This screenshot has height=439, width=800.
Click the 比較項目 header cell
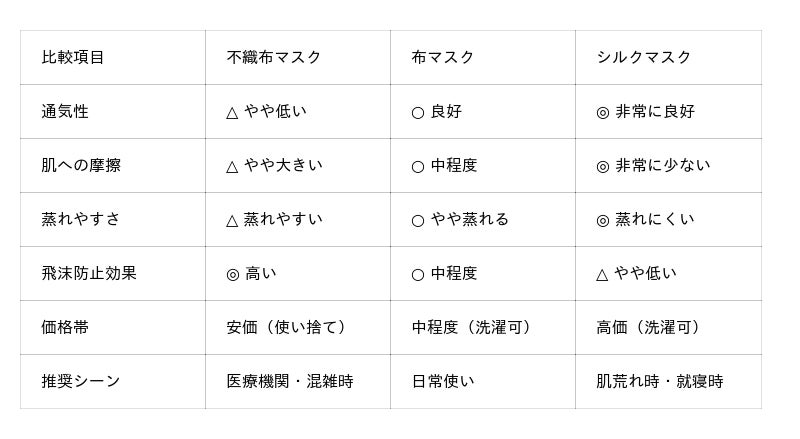[73, 57]
